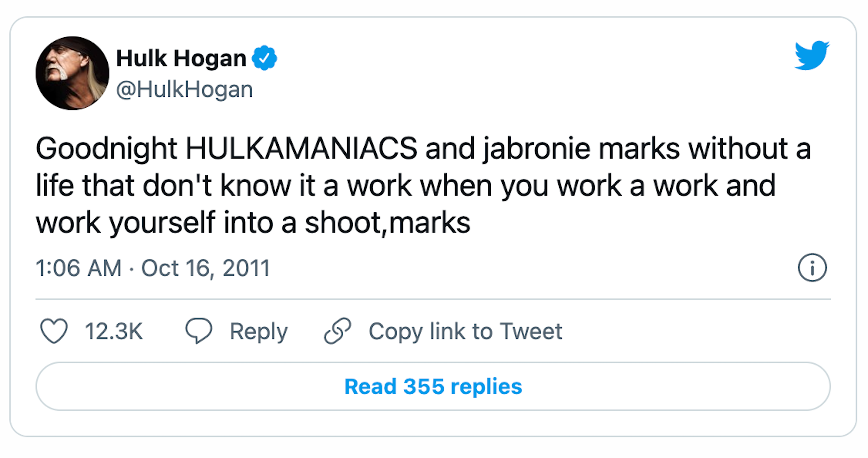Like the tweet with the heart icon
Screen dimensions: 868x458
click(x=54, y=331)
